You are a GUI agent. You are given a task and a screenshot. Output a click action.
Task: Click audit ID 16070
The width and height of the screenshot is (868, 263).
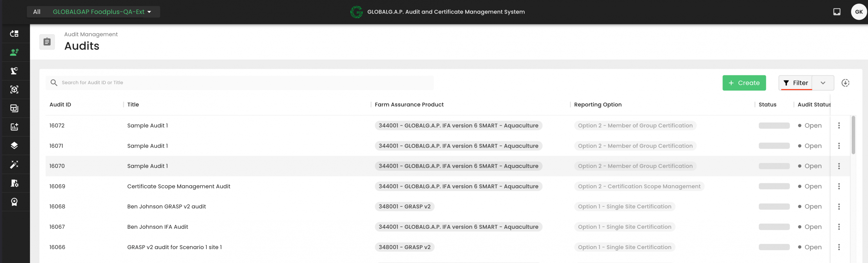click(x=57, y=166)
